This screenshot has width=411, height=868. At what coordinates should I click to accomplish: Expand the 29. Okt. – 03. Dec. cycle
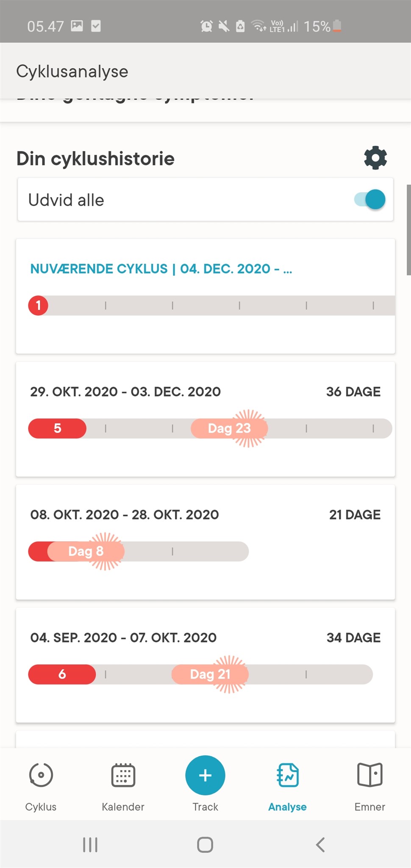coord(125,392)
